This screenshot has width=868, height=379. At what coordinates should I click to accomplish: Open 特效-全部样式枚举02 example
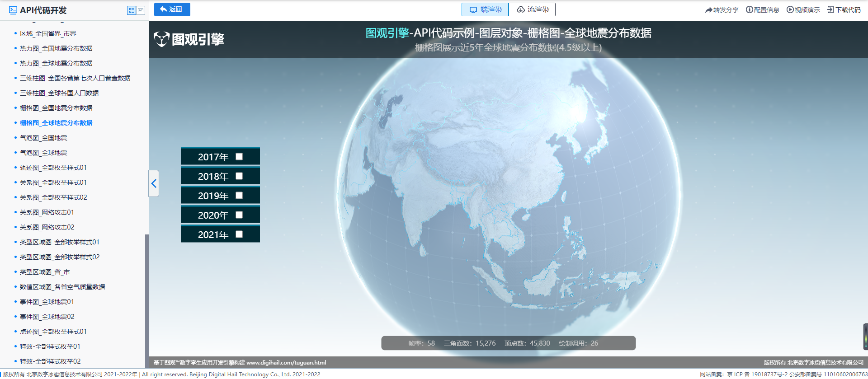(x=50, y=361)
